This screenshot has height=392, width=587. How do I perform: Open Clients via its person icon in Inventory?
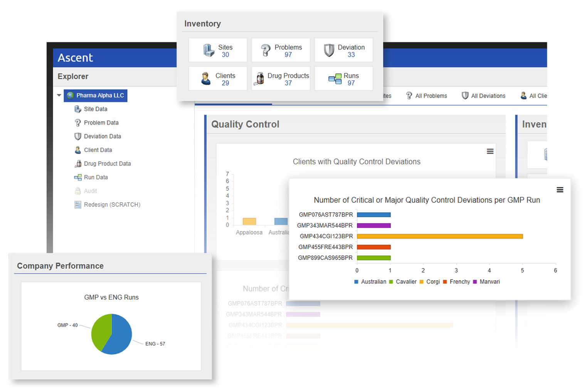point(206,78)
